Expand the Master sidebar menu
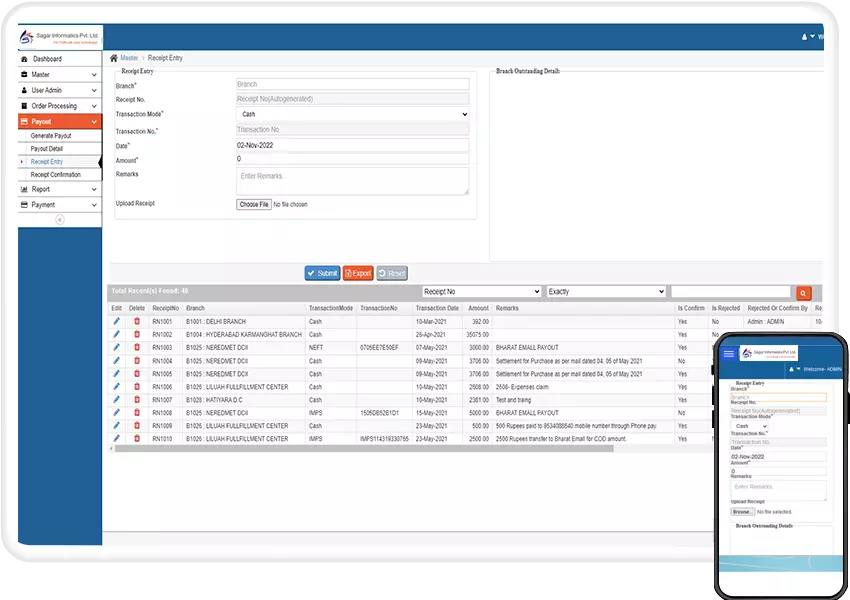 [60, 74]
